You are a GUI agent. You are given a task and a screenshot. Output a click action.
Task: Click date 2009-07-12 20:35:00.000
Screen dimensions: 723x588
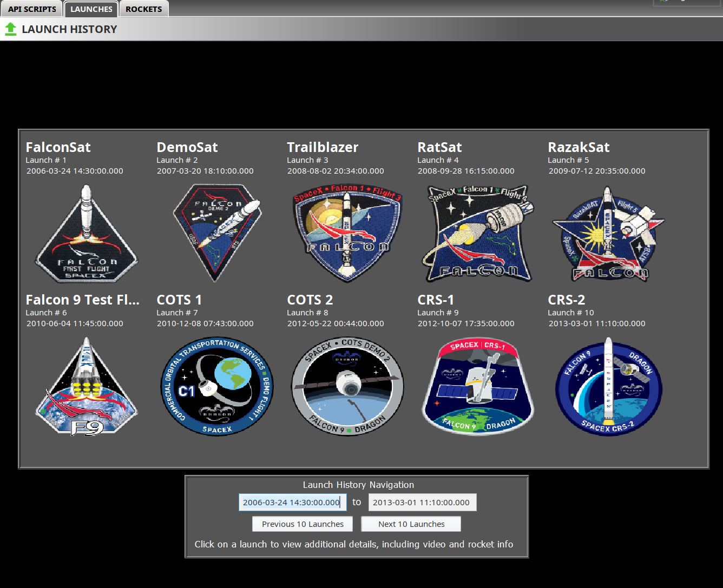click(x=597, y=171)
